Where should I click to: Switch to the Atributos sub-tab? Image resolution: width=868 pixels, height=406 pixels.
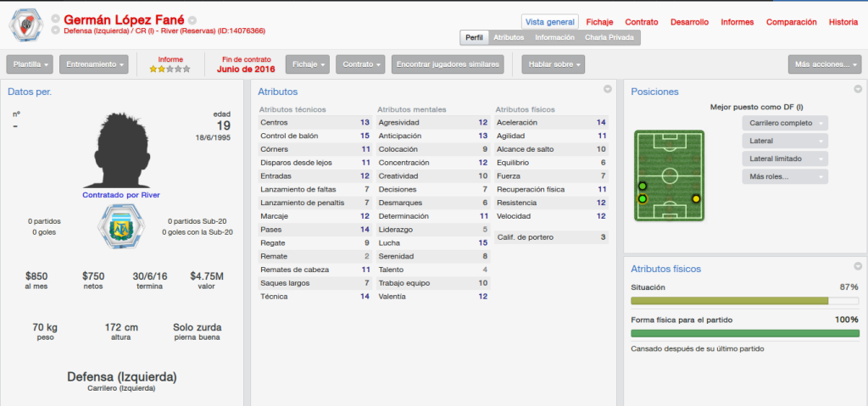pyautogui.click(x=509, y=37)
